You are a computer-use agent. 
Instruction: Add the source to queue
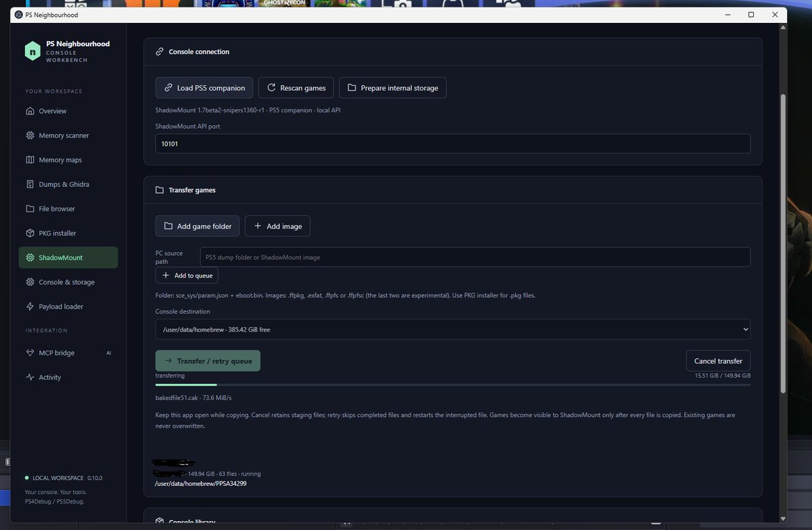click(x=187, y=275)
